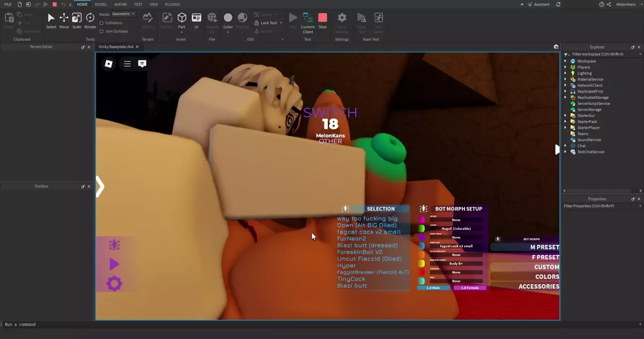Open the Mode Geometric dropdown

(x=123, y=14)
